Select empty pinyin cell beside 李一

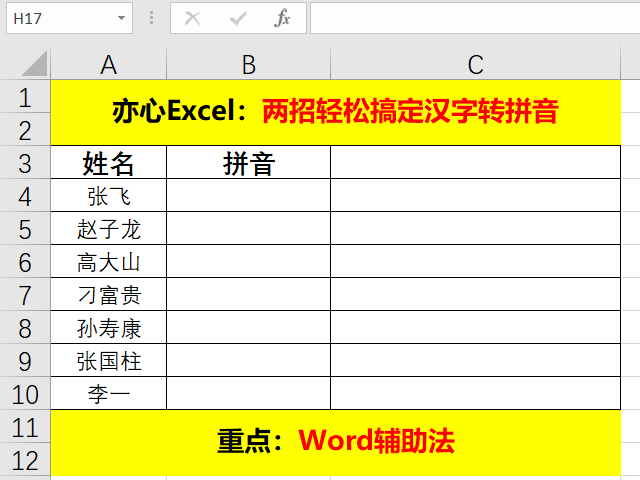tap(249, 393)
